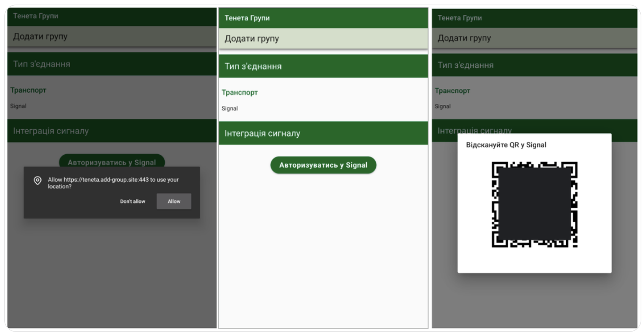Viewport: 644px width, 335px height.
Task: Click 'Тип з'єднання' header in left panel
Action: pos(112,64)
